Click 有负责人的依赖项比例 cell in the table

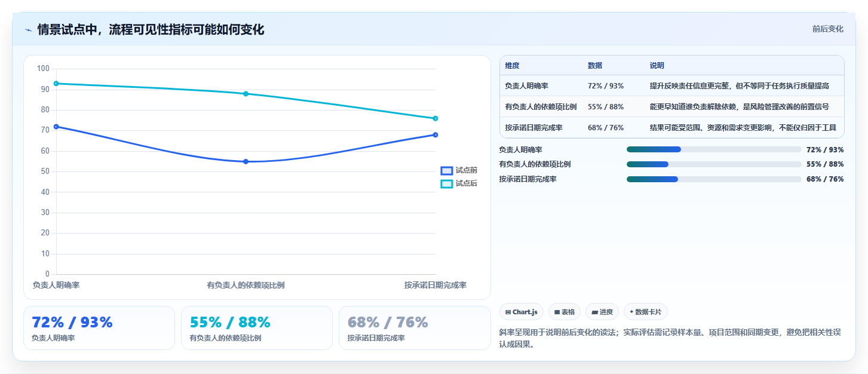[x=541, y=107]
